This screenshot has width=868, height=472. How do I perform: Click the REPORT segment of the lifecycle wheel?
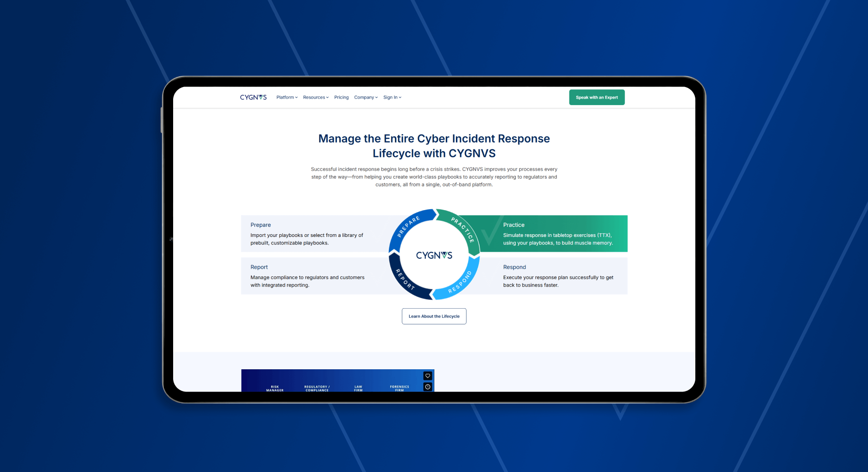(x=404, y=279)
